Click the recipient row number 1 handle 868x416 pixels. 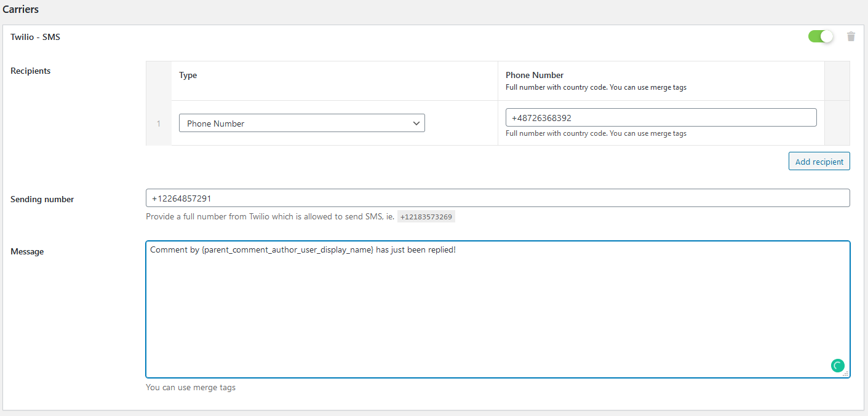coord(158,123)
